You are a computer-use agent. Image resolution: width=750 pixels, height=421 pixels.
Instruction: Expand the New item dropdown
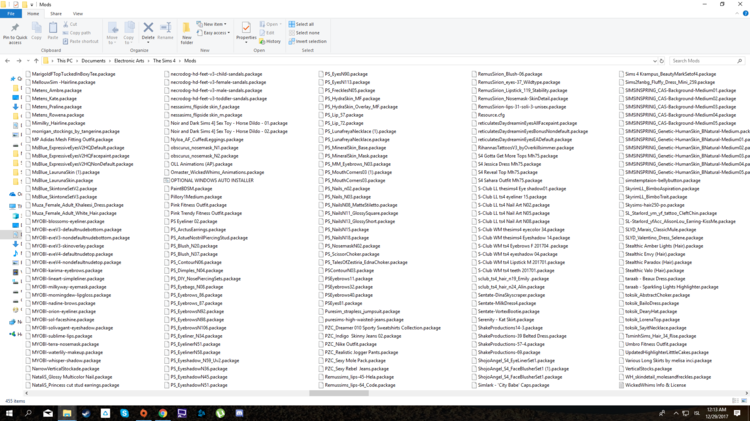[x=225, y=24]
